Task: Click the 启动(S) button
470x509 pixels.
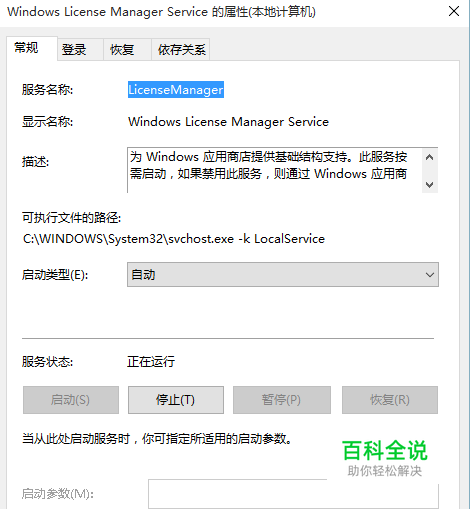Action: (71, 400)
